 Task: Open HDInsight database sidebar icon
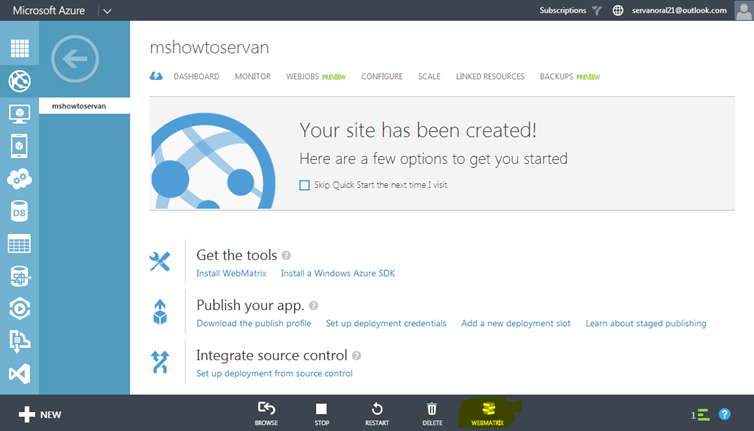coord(19,277)
